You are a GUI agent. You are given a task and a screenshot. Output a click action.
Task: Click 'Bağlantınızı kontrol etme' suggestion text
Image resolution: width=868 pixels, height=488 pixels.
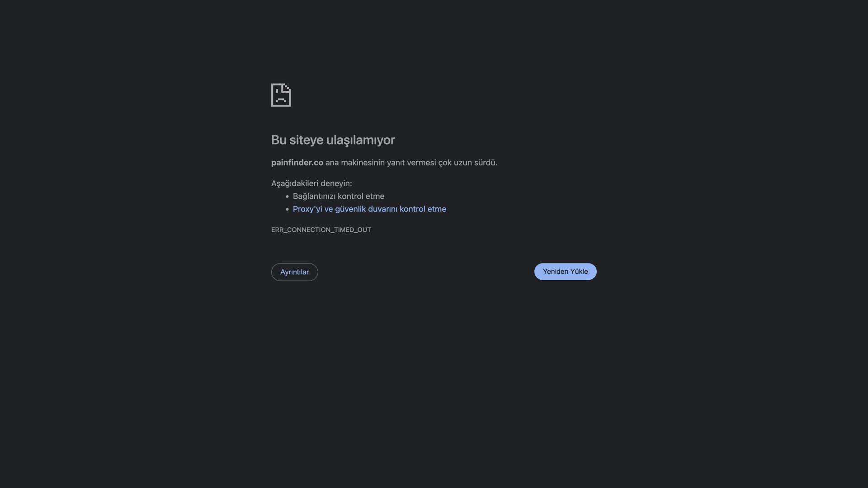pos(339,196)
